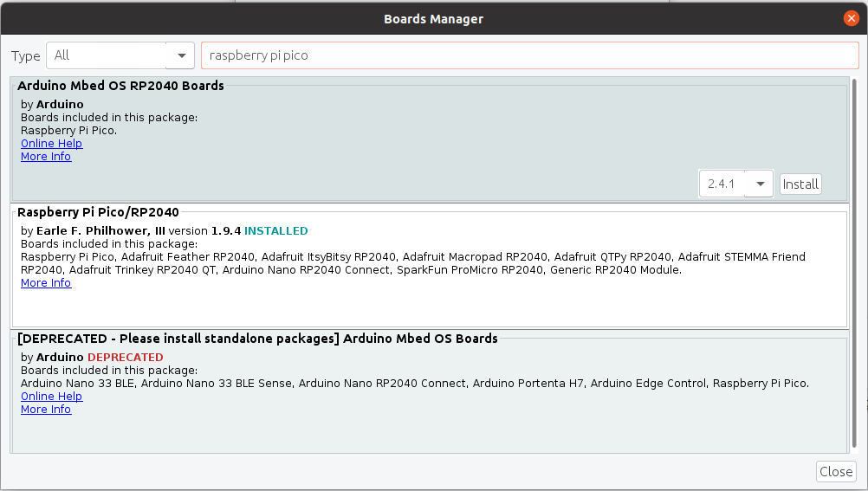
Task: Select the Arduino Mbed OS RP2040 Boards heading
Action: tap(120, 86)
